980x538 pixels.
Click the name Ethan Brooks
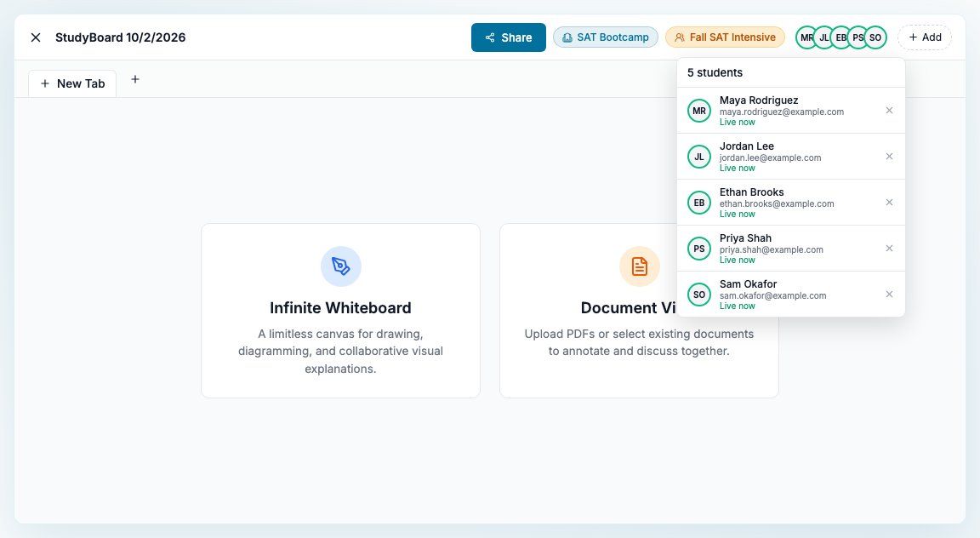(752, 192)
